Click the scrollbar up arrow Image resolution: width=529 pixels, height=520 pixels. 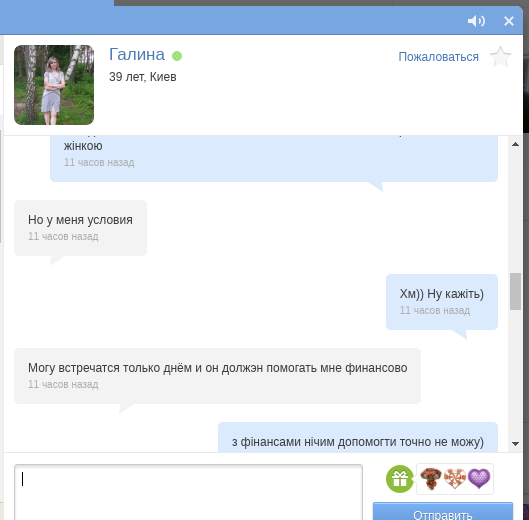coord(515,144)
